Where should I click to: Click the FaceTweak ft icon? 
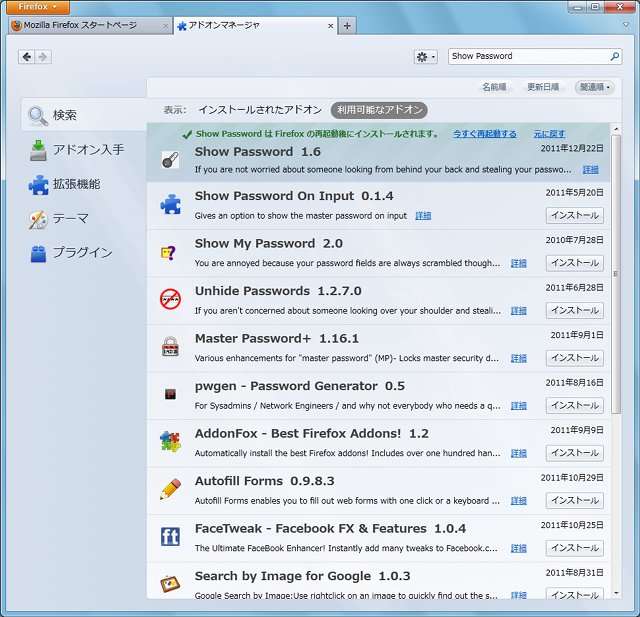pyautogui.click(x=170, y=537)
